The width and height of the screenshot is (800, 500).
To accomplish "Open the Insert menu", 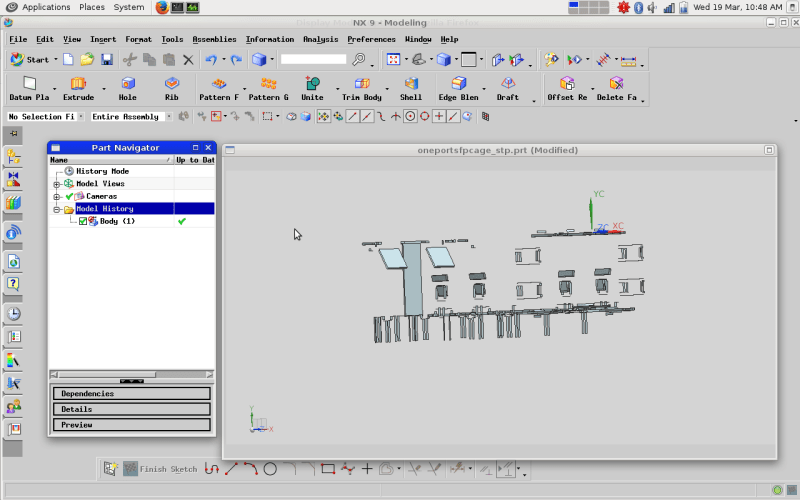I will [103, 39].
